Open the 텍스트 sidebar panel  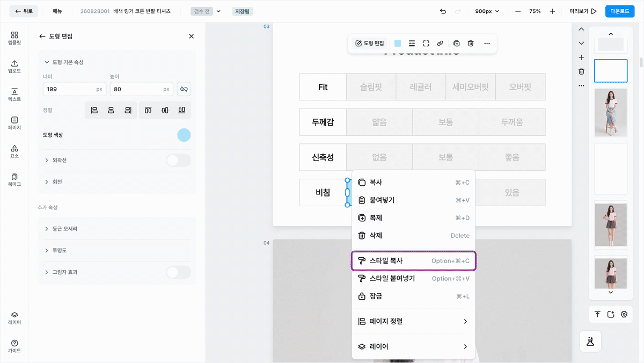[14, 95]
